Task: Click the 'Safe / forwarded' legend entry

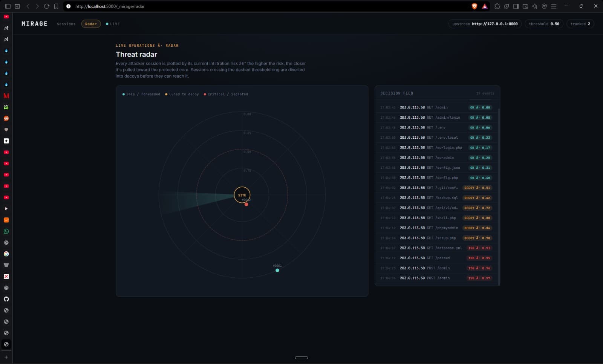Action: 141,94
